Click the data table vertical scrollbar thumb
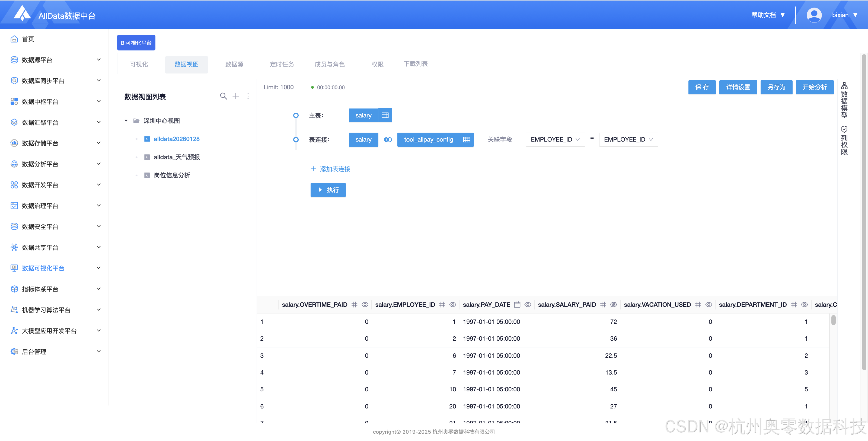 pos(833,320)
